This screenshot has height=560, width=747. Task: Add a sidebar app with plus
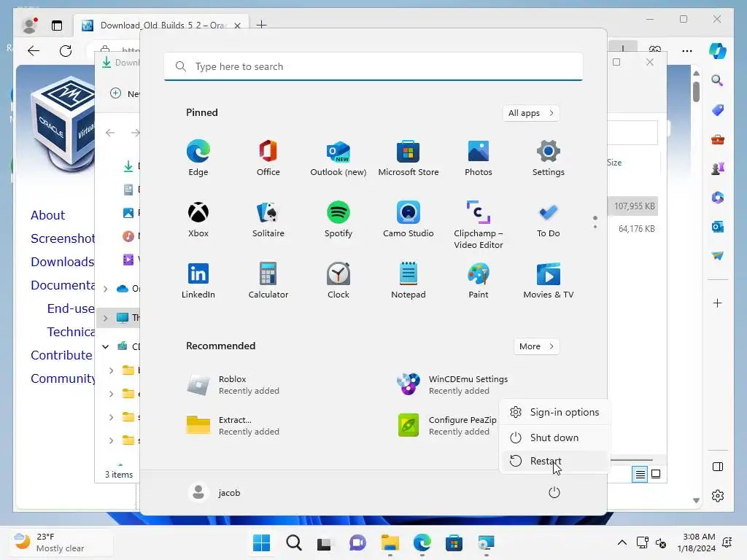(x=718, y=303)
